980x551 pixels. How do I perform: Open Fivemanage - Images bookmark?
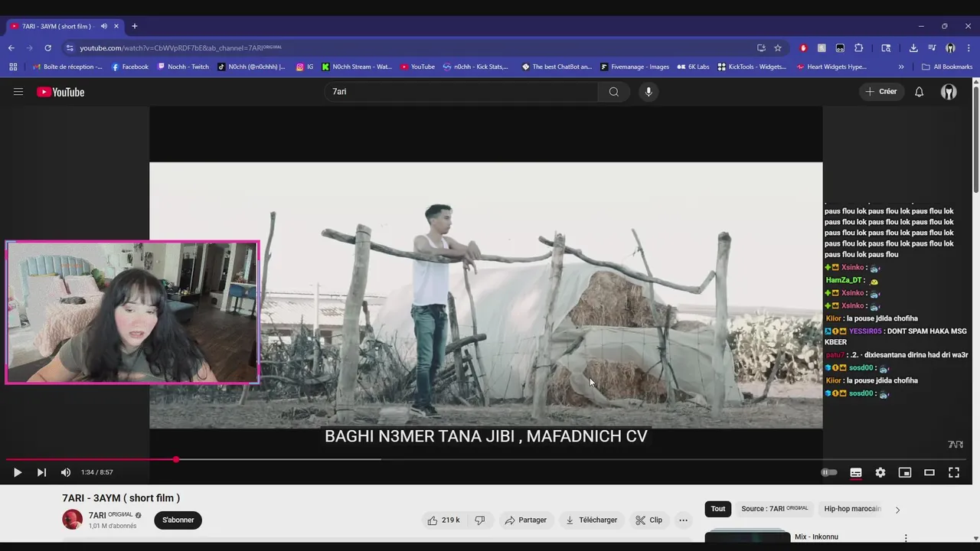(635, 67)
